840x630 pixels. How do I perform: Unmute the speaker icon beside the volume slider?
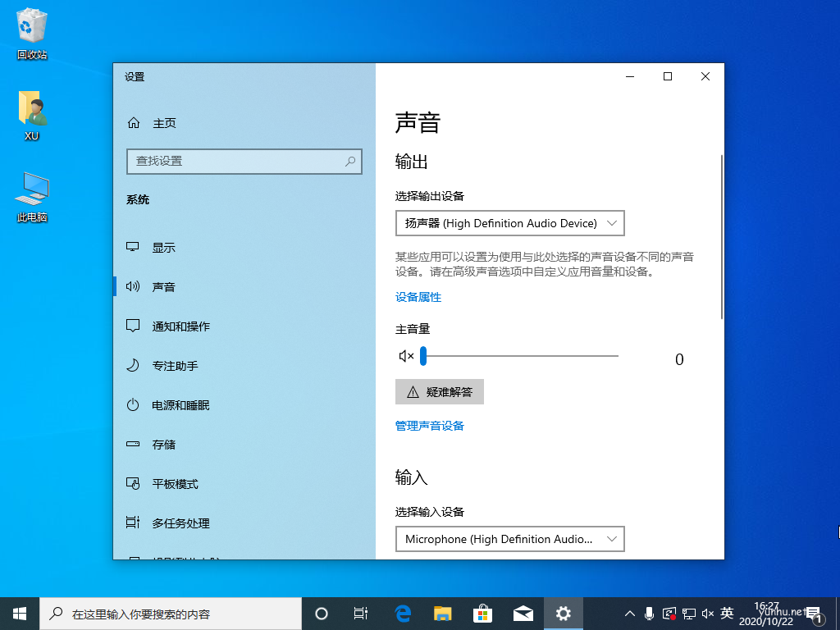[x=405, y=356]
